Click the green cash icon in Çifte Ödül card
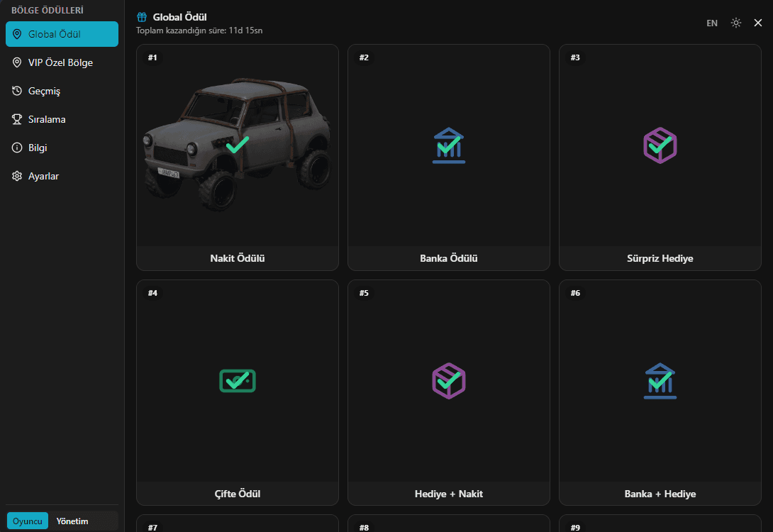Image resolution: width=773 pixels, height=532 pixels. pos(238,381)
